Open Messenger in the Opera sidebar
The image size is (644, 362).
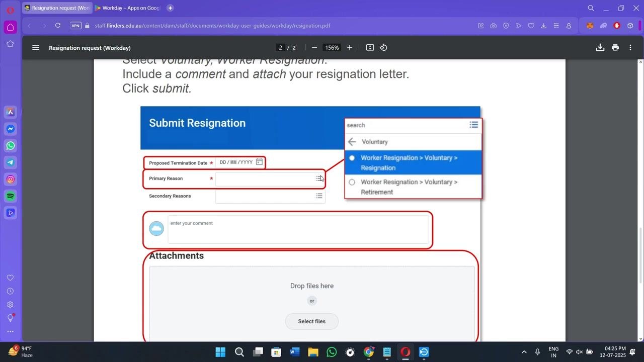tap(10, 129)
